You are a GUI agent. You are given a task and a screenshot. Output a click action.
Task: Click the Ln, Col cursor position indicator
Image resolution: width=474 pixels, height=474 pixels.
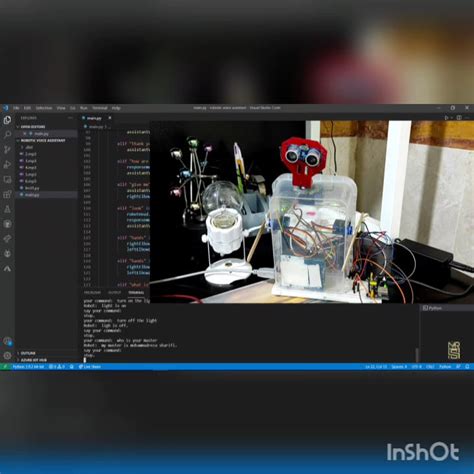(376, 367)
